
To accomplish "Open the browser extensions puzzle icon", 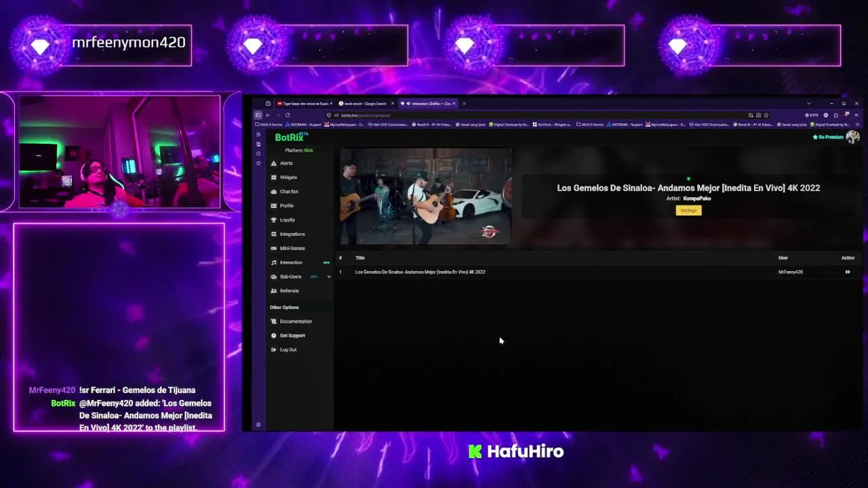I will [836, 115].
